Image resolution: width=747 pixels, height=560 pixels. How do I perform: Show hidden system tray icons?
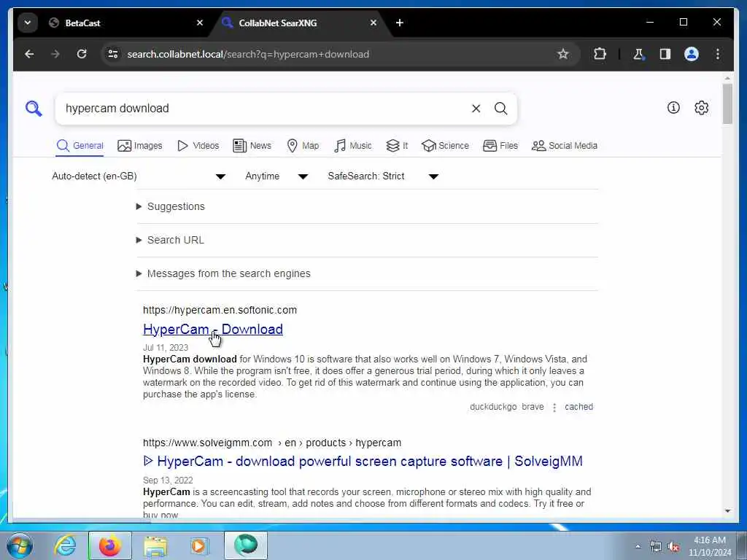tap(638, 547)
